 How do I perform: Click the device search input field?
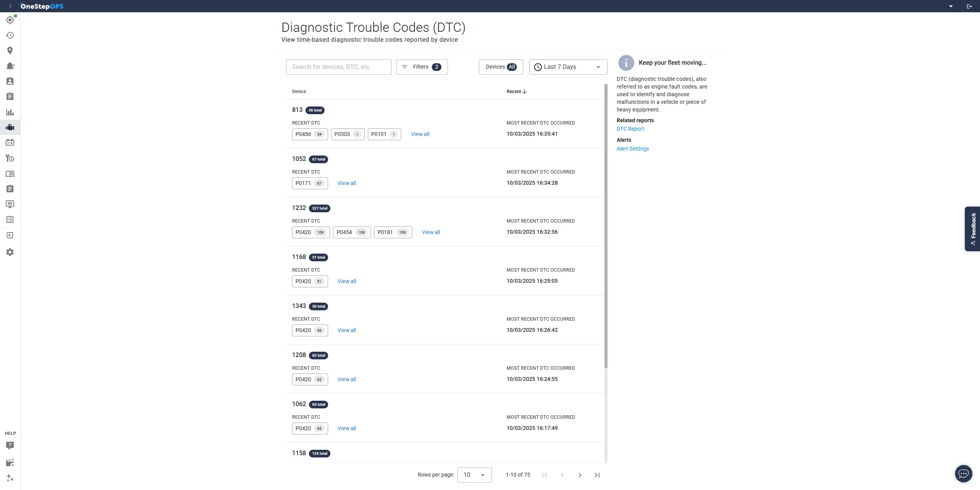pyautogui.click(x=338, y=67)
